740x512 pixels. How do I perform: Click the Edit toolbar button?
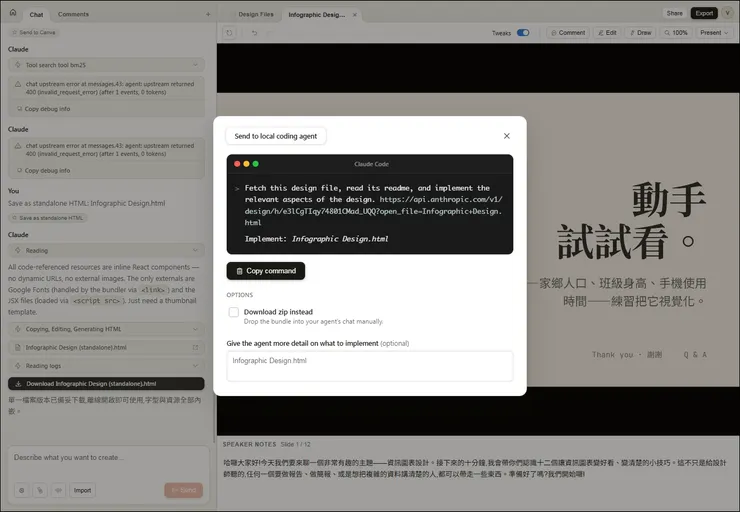tap(607, 33)
